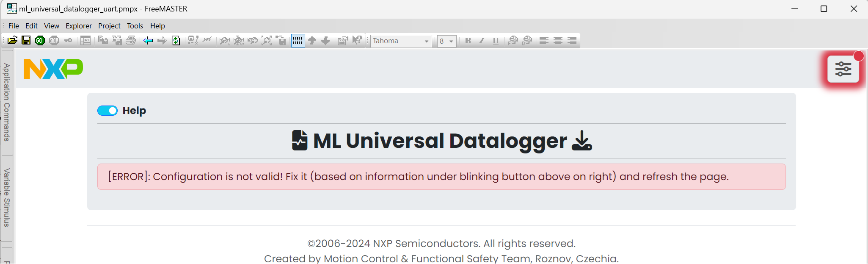868x264 pixels.
Task: Maximize the FreeMASTER window
Action: click(x=824, y=8)
